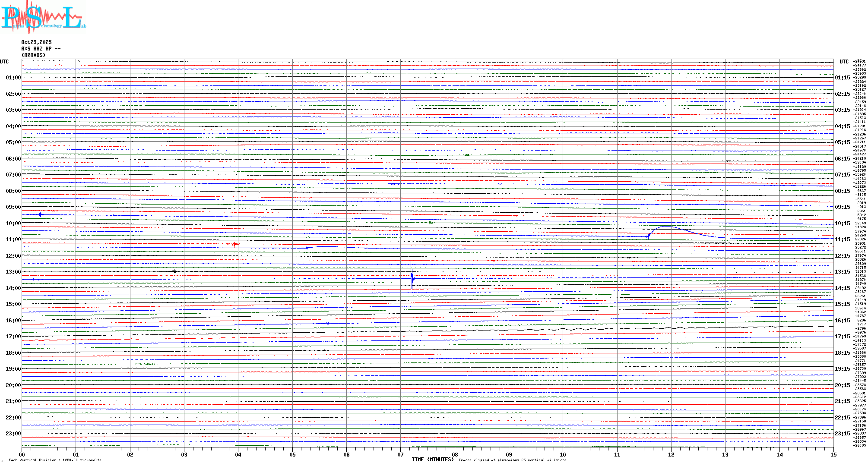Image resolution: width=868 pixels, height=466 pixels.
Task: Select the 23:00 hour label on left
Action: click(x=13, y=434)
